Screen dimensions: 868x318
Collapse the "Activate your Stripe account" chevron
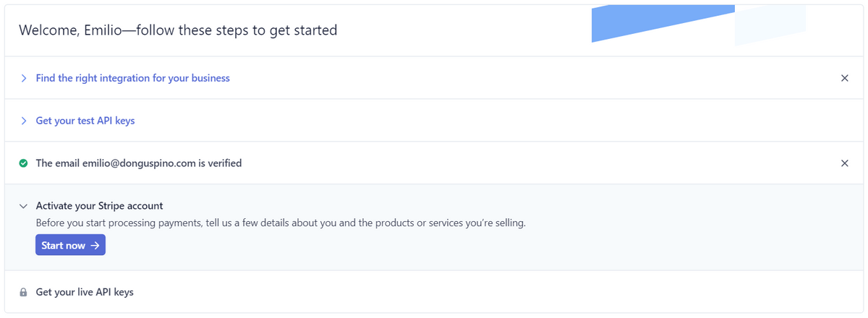(x=23, y=206)
